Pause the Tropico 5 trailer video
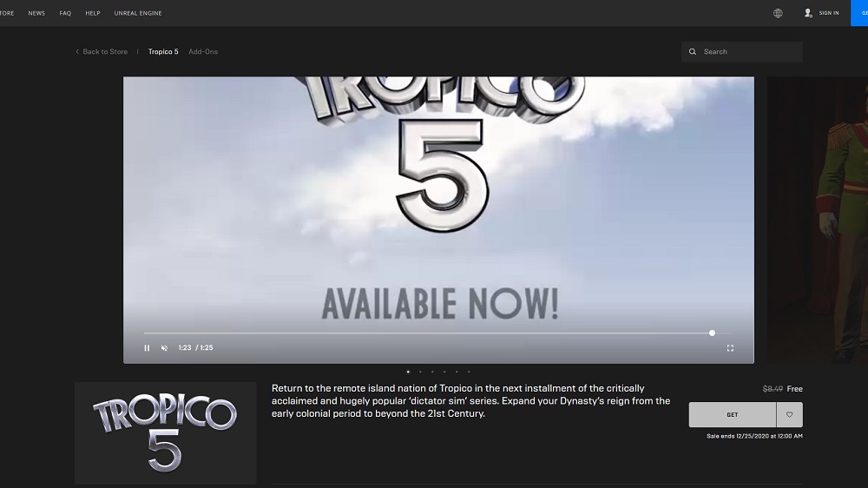Screen dimensions: 868x488 (147, 348)
